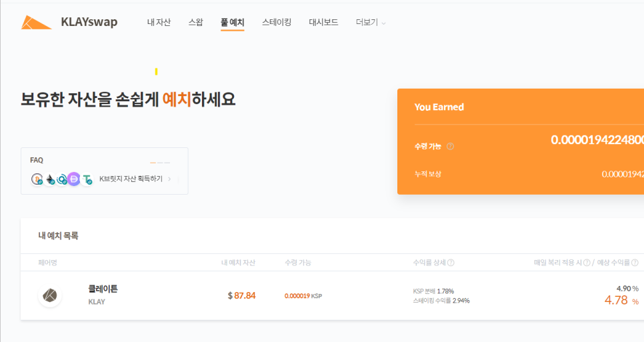Click the 4.90 % compounded yield value
The image size is (644, 342).
[x=627, y=289]
